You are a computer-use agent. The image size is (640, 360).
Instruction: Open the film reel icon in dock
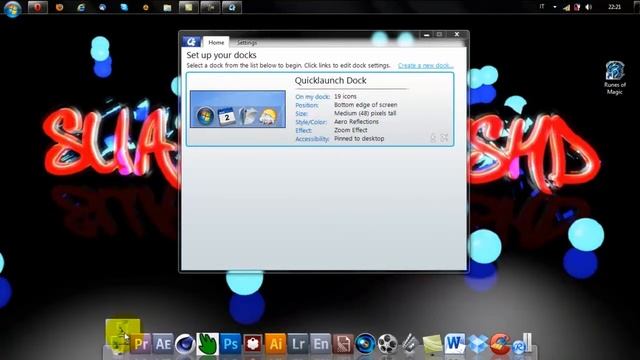tap(387, 344)
